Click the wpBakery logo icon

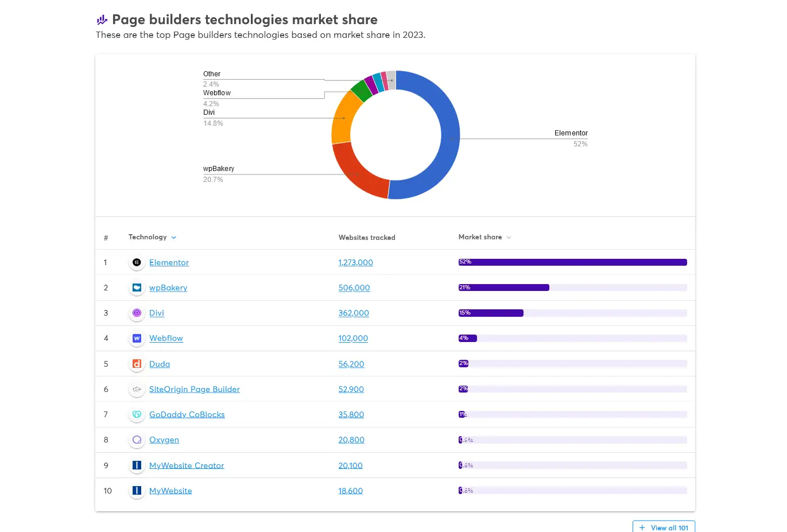[x=137, y=288]
